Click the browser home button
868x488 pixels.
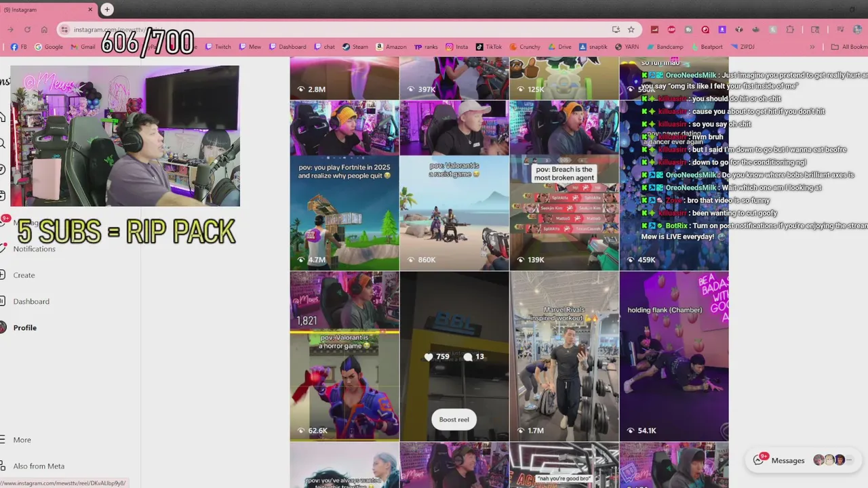click(x=44, y=29)
